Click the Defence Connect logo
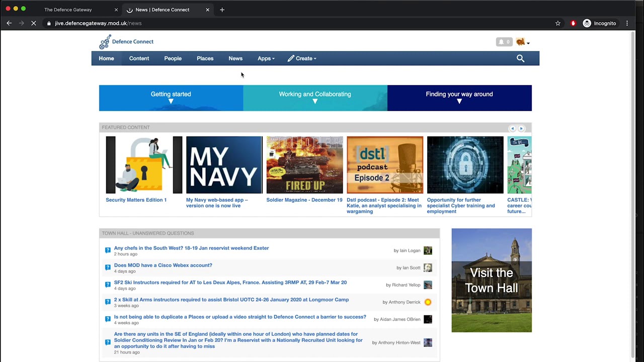 click(x=126, y=42)
